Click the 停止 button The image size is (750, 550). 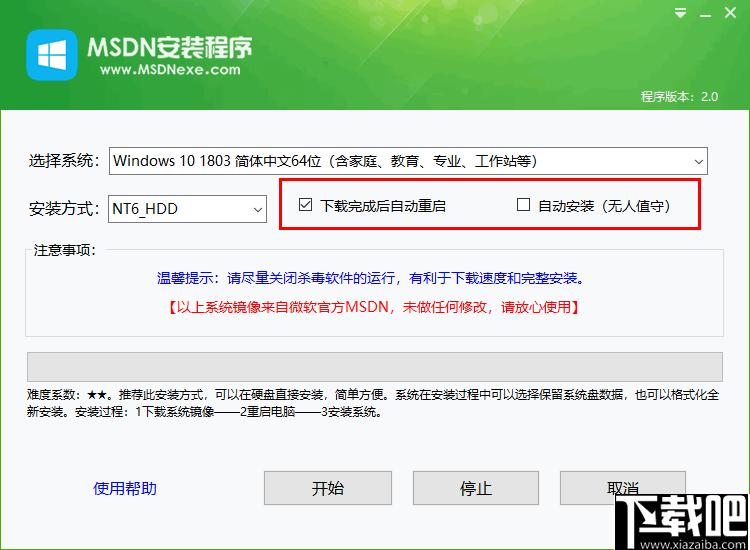coord(476,488)
